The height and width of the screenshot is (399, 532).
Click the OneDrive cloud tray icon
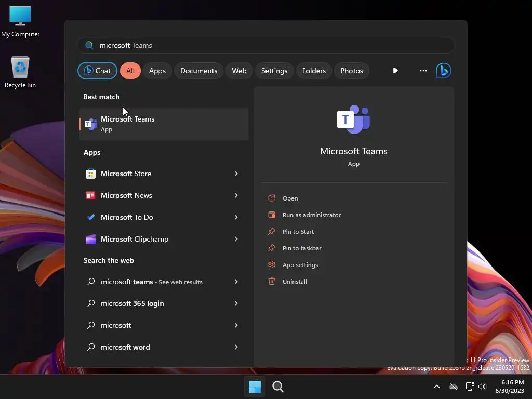click(454, 387)
